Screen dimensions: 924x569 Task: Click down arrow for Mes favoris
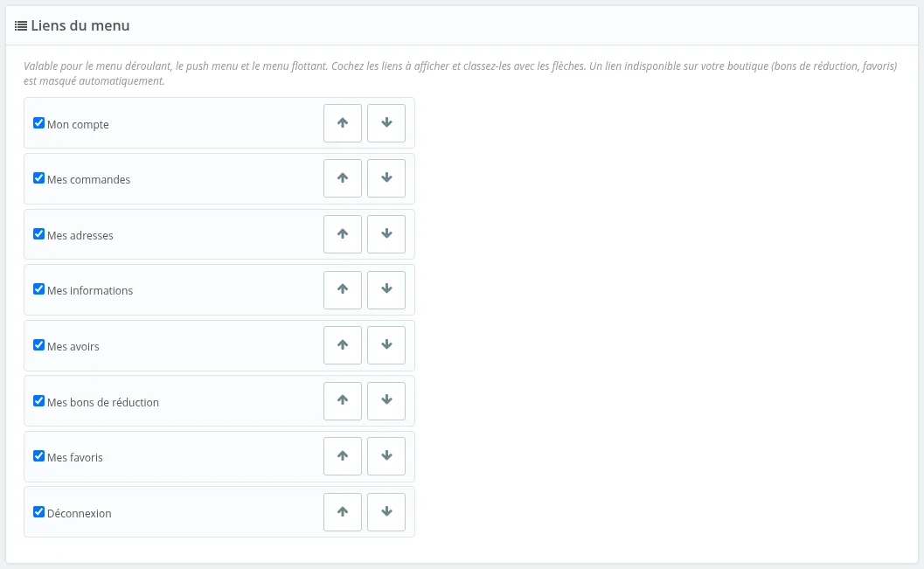click(386, 456)
